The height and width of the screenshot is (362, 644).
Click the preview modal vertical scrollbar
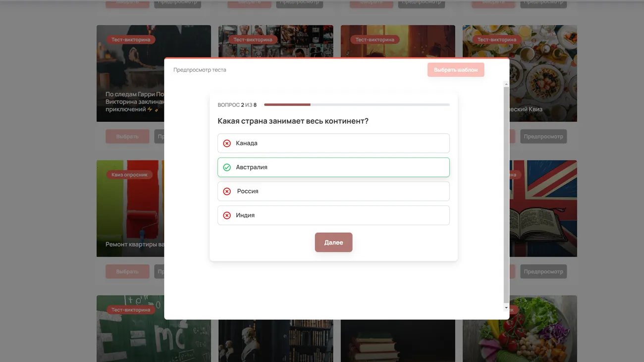pyautogui.click(x=506, y=193)
